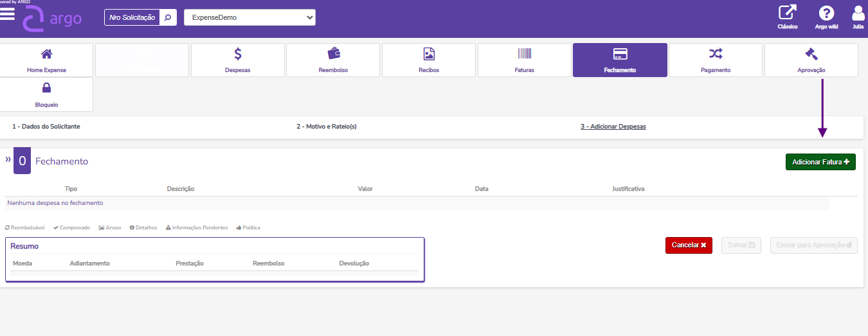The height and width of the screenshot is (336, 868).
Task: Open the Aprovação gavel tile
Action: click(x=811, y=60)
